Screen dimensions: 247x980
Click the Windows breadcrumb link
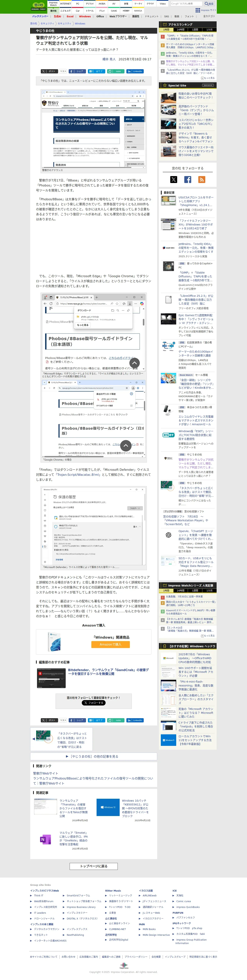click(80, 24)
